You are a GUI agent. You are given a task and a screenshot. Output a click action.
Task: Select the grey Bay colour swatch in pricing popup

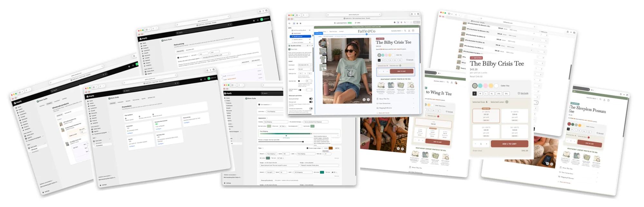475,86
